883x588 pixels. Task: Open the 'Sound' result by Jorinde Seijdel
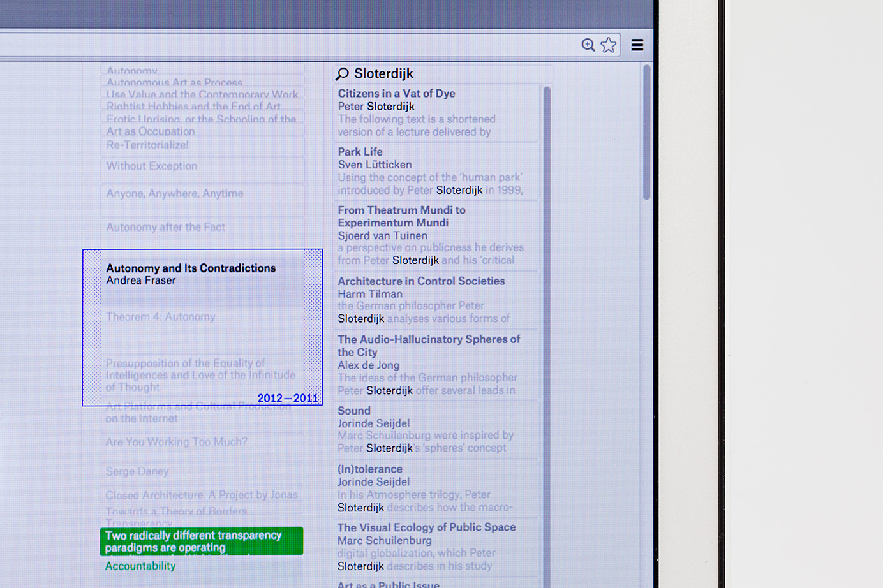pos(353,411)
